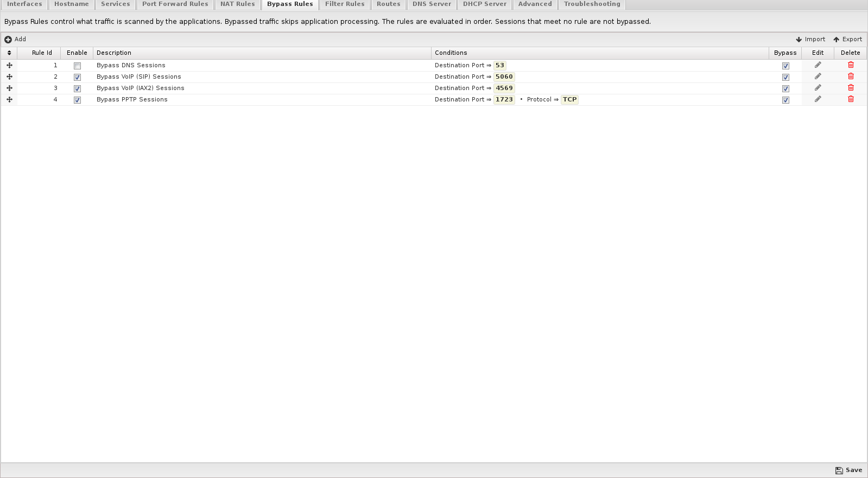Untick Enable for Bypass VoIP (IAX2) Sessions
Image resolution: width=868 pixels, height=478 pixels.
pyautogui.click(x=77, y=88)
